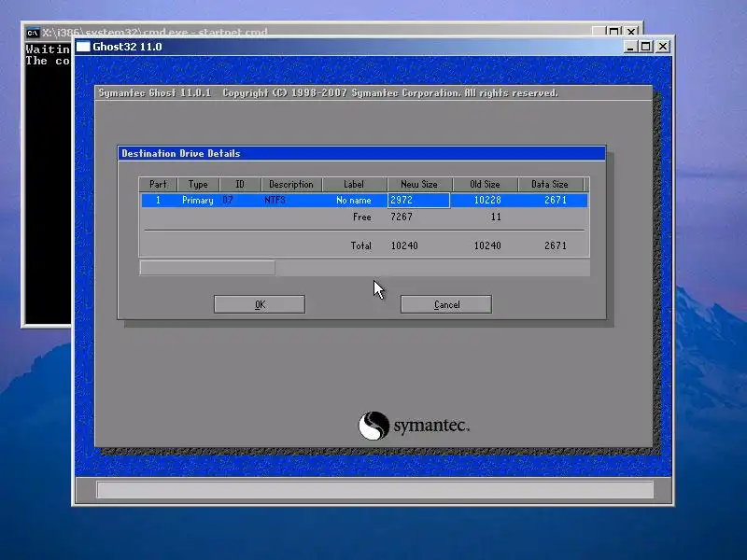Click the old free value 11

click(496, 217)
